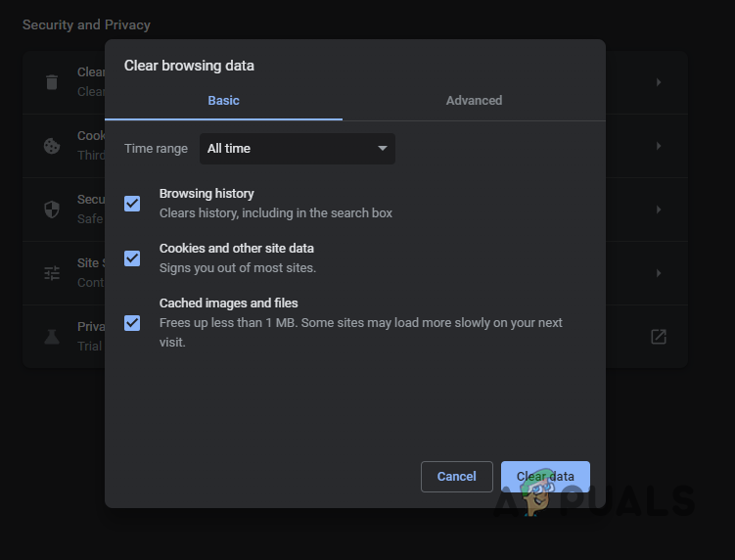Expand the Security row chevron arrow
This screenshot has height=560, width=735.
(659, 210)
